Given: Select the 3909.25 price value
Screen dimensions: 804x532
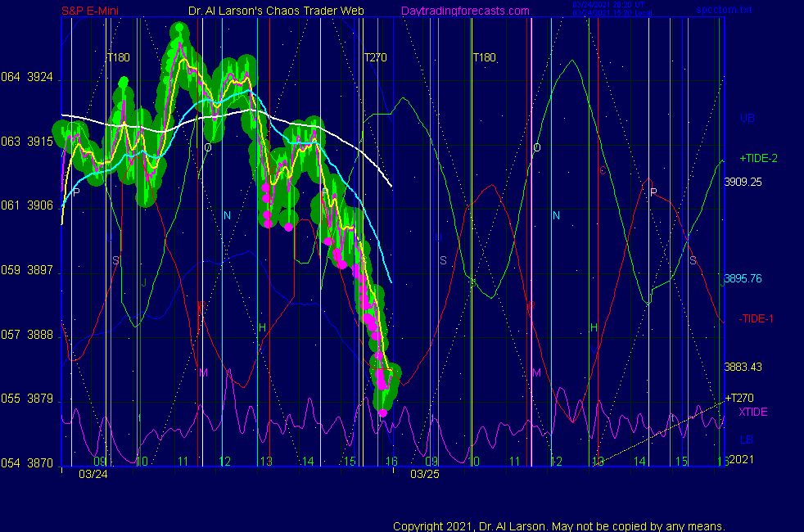Looking at the screenshot, I should click(x=743, y=182).
